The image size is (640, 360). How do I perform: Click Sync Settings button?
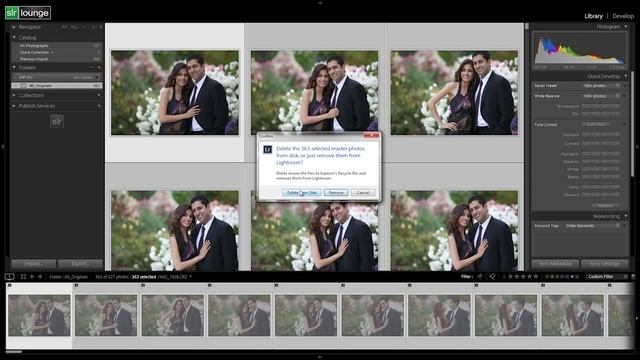(605, 264)
